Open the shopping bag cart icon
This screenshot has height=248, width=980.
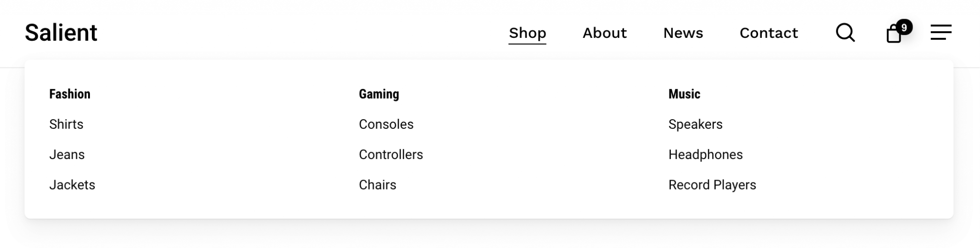(x=893, y=34)
